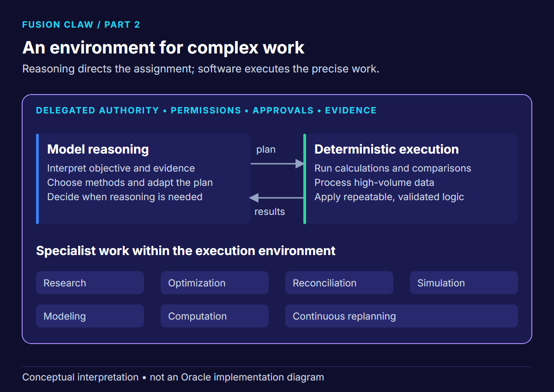Click 'Choose methods and adapt the plan'

[x=130, y=183]
